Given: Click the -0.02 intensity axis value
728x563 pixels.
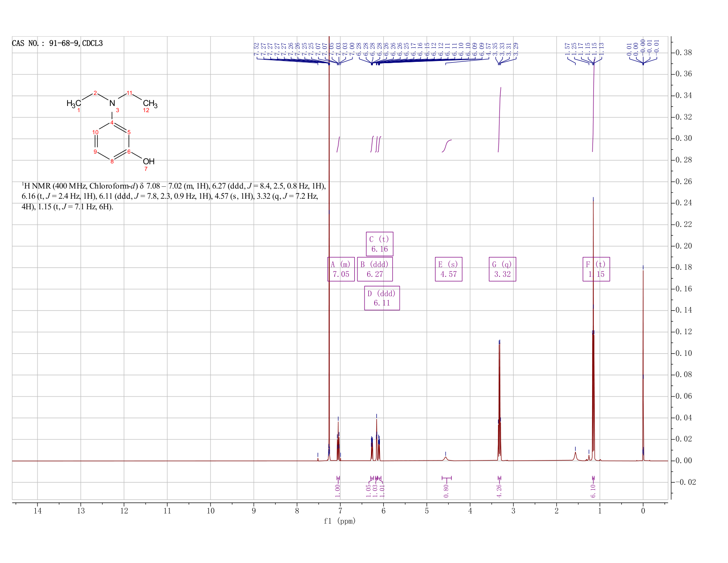Looking at the screenshot, I should [685, 482].
